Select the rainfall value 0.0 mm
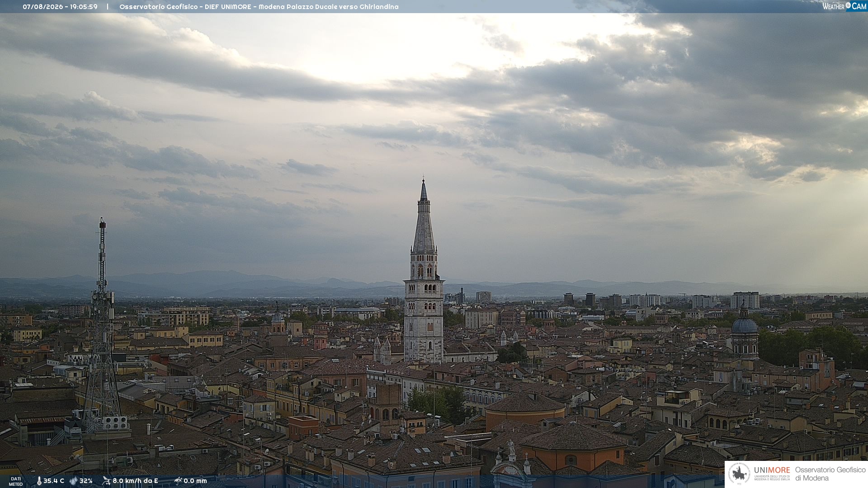Screen dimensions: 868x488 pyautogui.click(x=195, y=481)
